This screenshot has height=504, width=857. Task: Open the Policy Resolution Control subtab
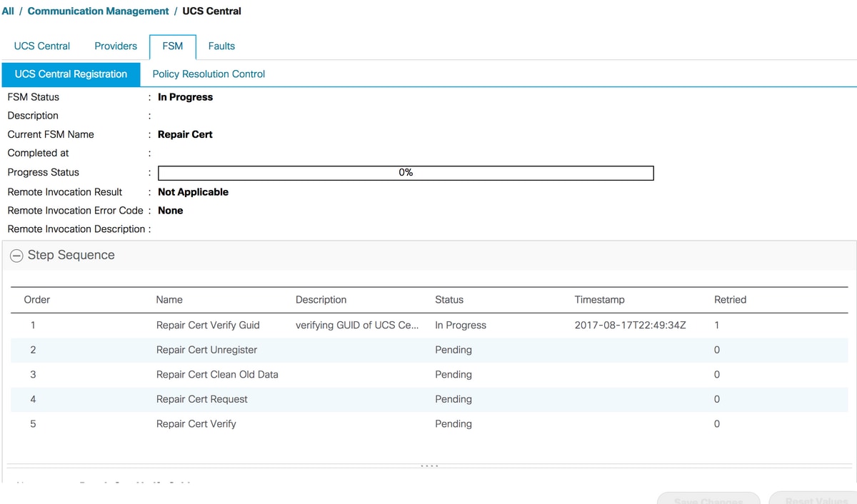pyautogui.click(x=208, y=74)
